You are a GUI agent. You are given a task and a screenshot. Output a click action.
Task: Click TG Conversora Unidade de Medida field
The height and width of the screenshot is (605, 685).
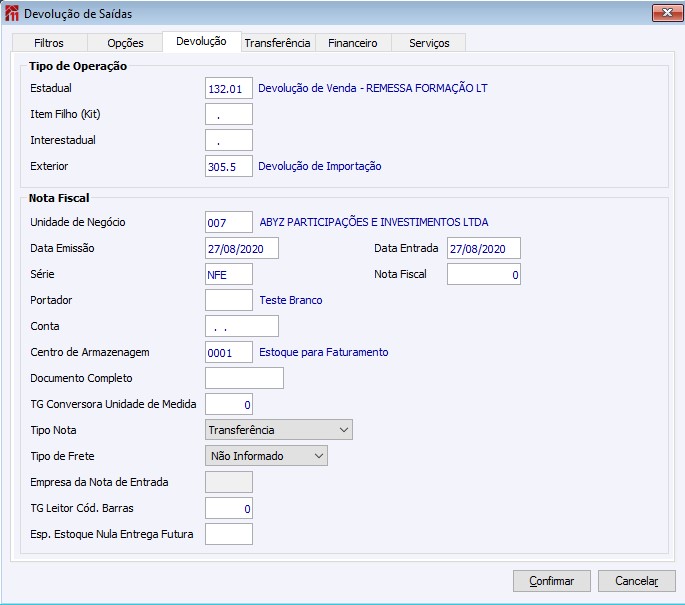coord(229,404)
